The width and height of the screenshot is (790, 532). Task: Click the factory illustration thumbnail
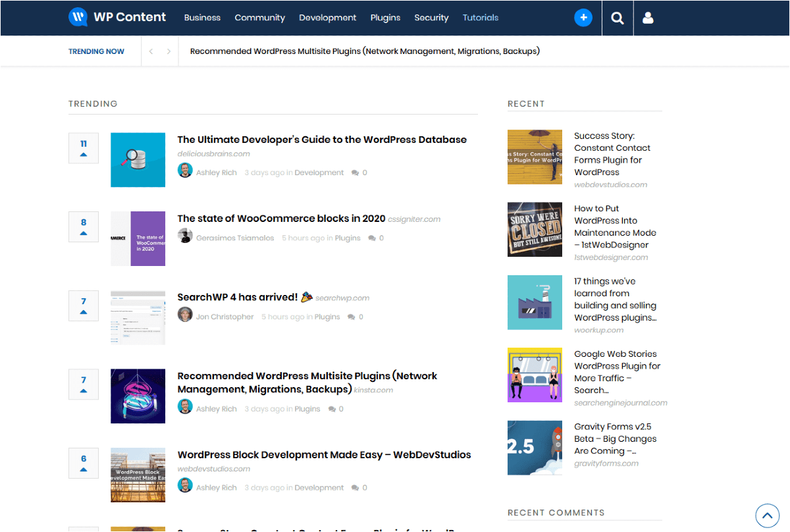pyautogui.click(x=535, y=302)
